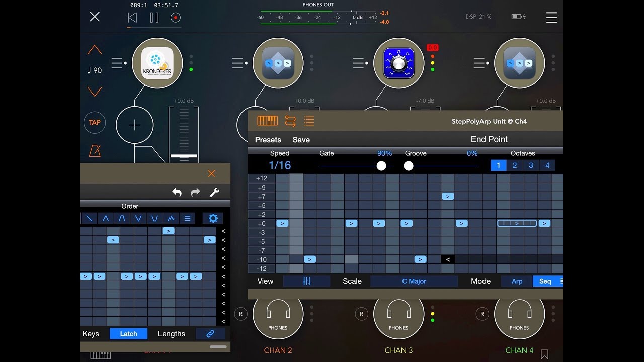Image resolution: width=644 pixels, height=362 pixels.
Task: Save the current preset
Action: 301,140
